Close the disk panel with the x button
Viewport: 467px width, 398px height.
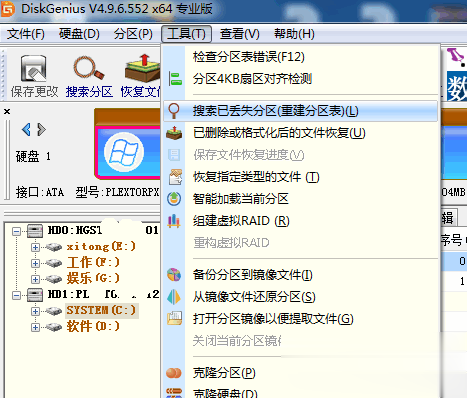click(x=7, y=112)
